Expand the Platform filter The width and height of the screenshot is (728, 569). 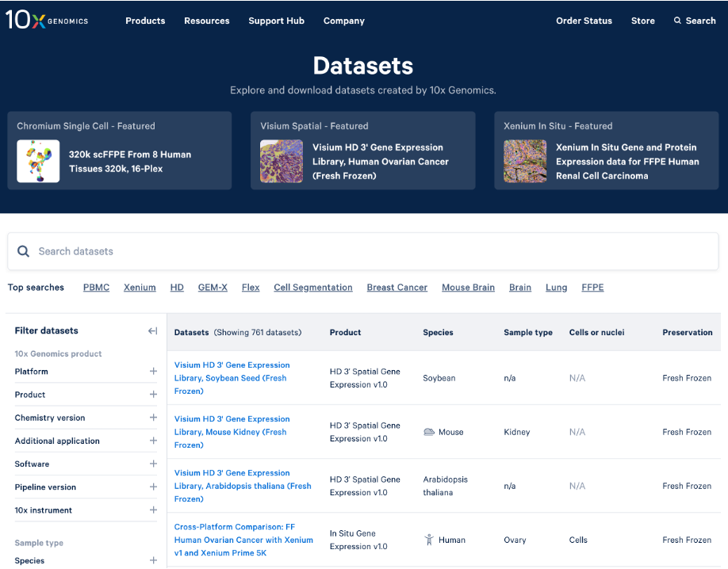[153, 371]
